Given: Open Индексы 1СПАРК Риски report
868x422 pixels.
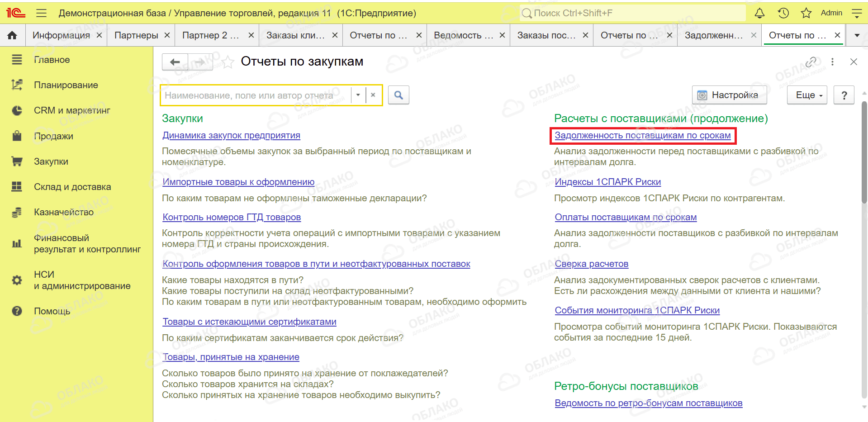Looking at the screenshot, I should click(607, 182).
